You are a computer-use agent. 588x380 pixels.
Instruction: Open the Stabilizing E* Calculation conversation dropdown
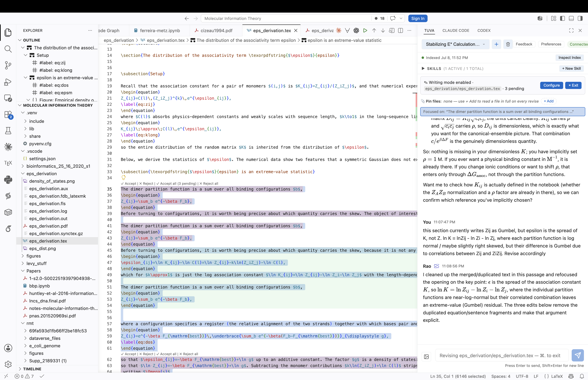(455, 44)
